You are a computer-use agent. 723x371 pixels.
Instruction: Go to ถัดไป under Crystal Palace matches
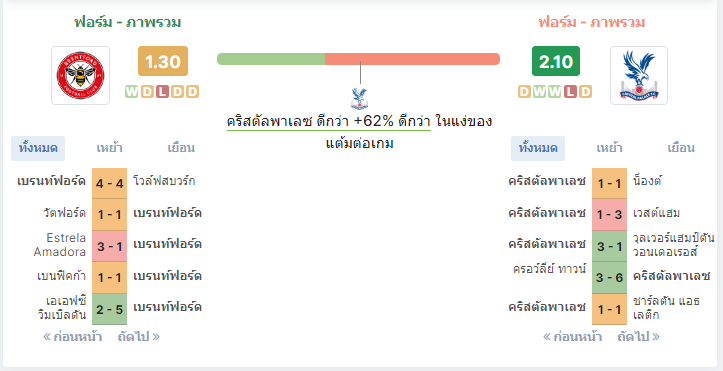click(639, 337)
